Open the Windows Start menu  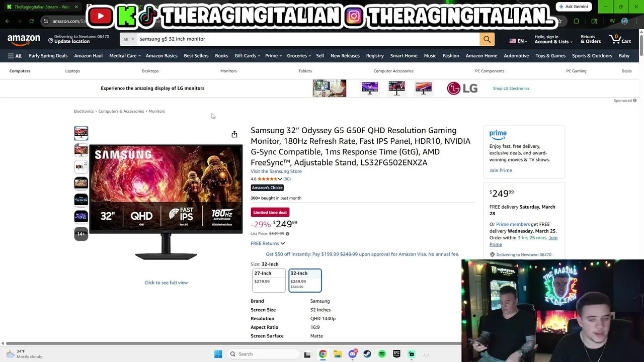point(218,354)
